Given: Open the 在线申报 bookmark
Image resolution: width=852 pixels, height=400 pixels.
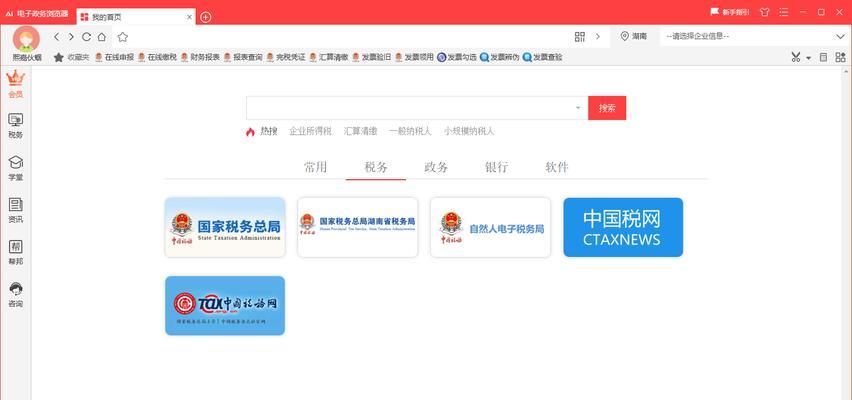Looking at the screenshot, I should coord(114,57).
